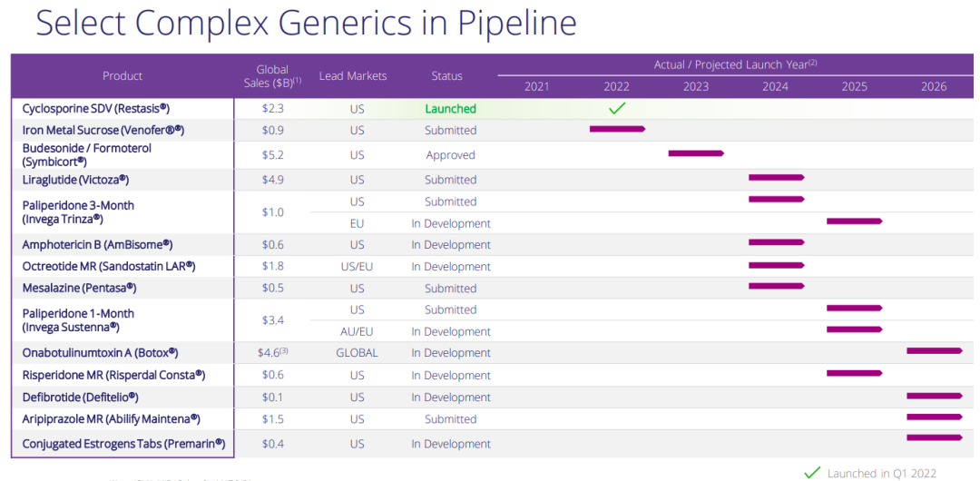Click Amphotericin B (AmBisome) product name
The image size is (980, 481).
pos(97,244)
